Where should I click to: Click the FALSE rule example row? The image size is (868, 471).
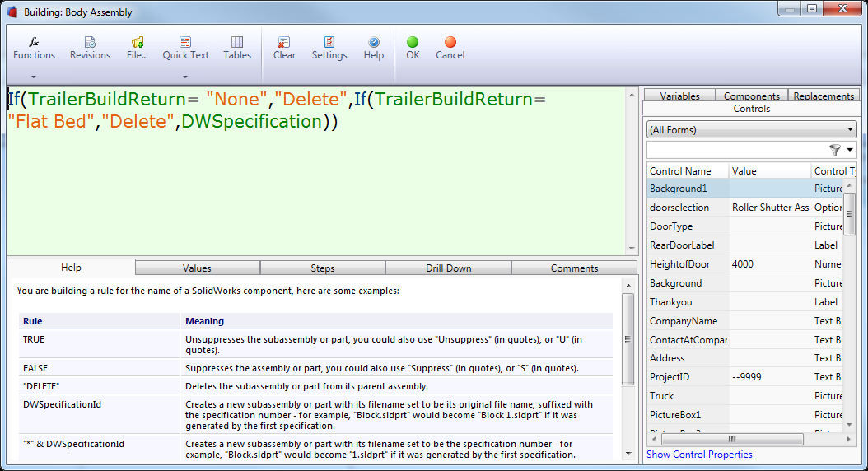coord(315,368)
